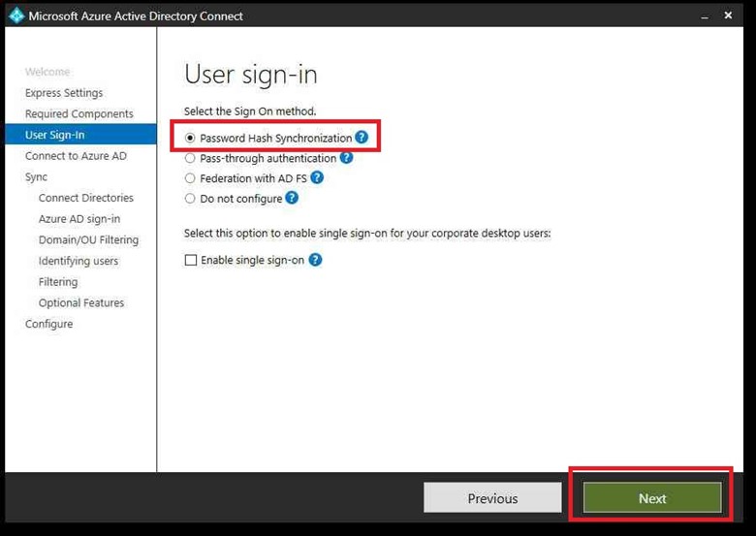
Task: Click the Azure AD Connect title bar logo
Action: (16, 16)
